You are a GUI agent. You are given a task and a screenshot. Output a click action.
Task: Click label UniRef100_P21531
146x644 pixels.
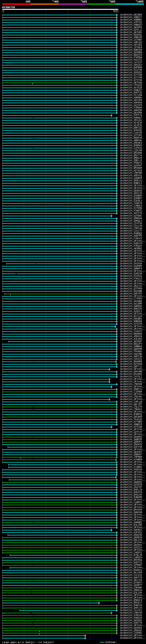131,276
